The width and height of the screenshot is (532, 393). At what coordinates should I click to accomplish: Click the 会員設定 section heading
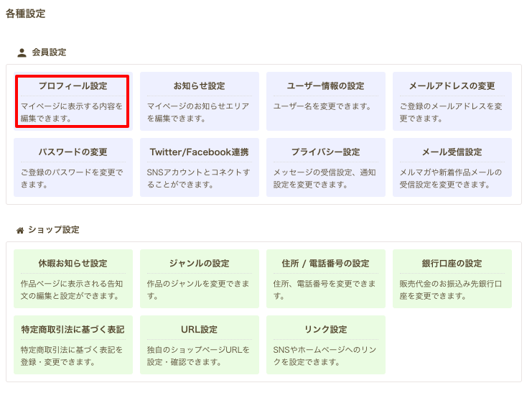(50, 52)
